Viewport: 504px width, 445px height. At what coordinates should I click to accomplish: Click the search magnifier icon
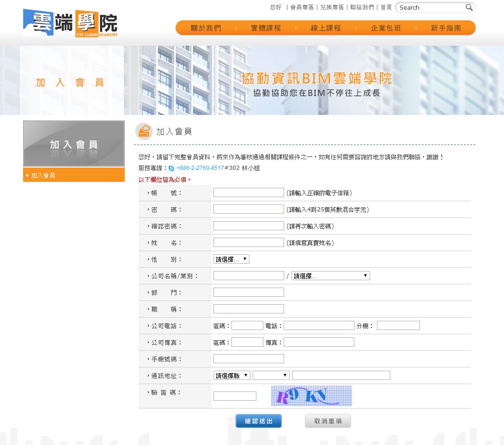tap(469, 7)
